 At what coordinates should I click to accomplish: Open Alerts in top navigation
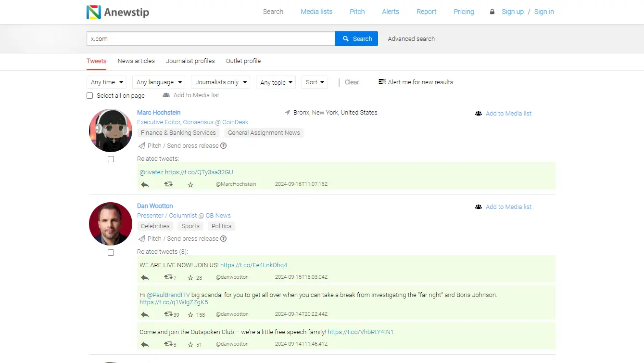[391, 12]
